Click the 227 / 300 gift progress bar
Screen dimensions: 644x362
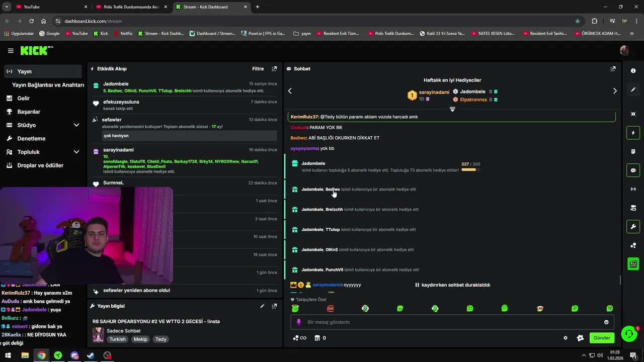(x=470, y=170)
